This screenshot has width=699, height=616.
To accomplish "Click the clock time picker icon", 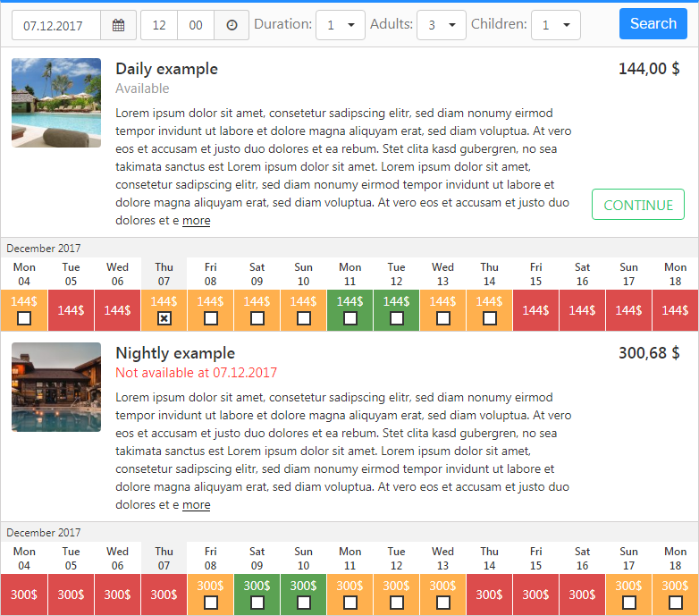I will [x=232, y=25].
